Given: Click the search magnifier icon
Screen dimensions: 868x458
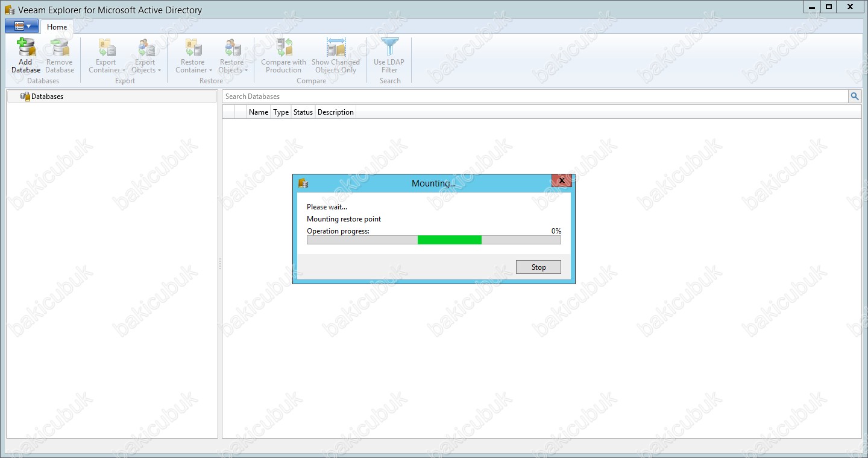Looking at the screenshot, I should [855, 97].
